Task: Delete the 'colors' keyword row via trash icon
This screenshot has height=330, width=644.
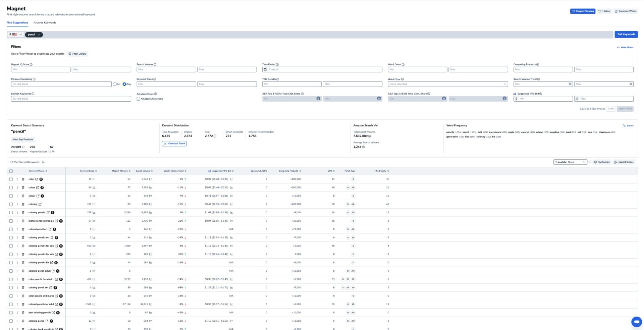Action: click(x=23, y=187)
